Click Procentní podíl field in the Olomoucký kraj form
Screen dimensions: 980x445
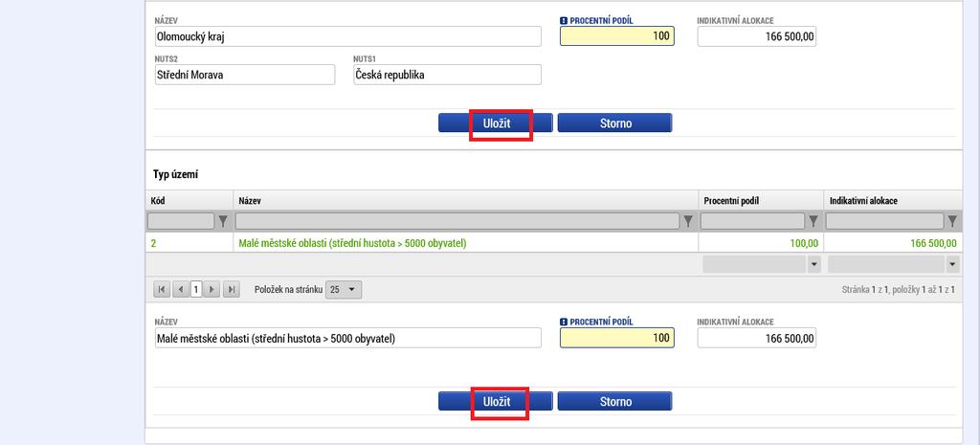[617, 36]
